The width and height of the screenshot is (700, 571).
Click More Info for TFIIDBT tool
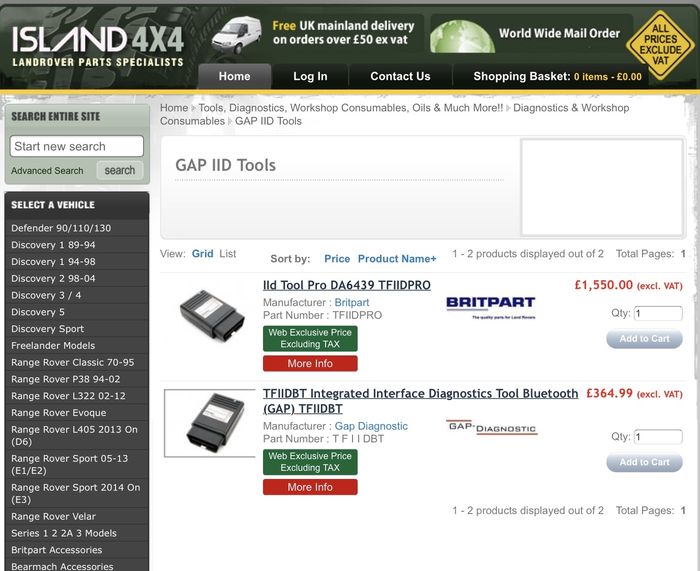(310, 487)
